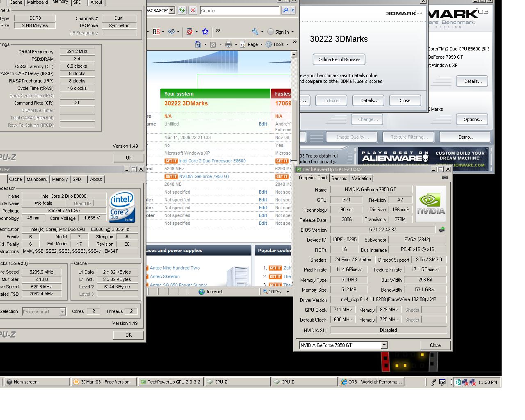Click the music note toolbar icon
This screenshot has height=420, width=525.
point(171,32)
